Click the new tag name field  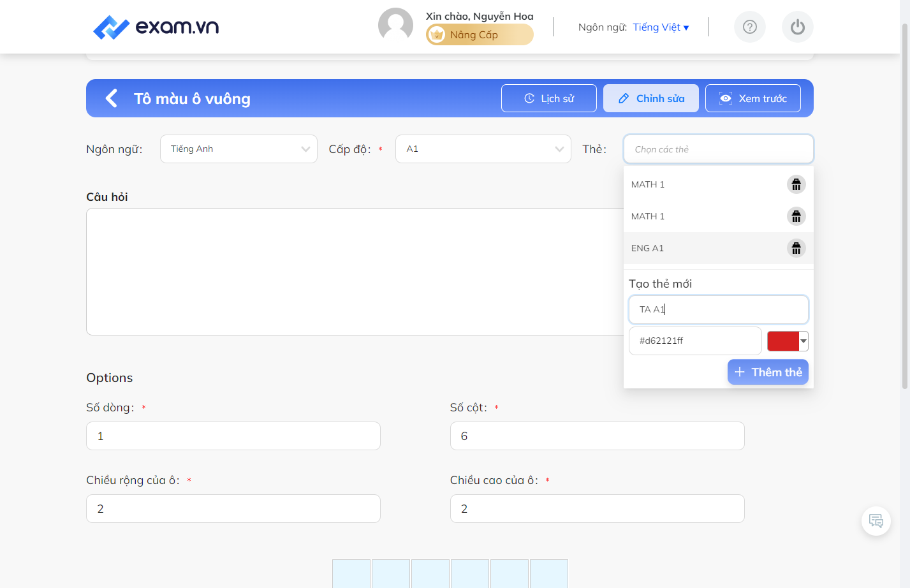719,309
